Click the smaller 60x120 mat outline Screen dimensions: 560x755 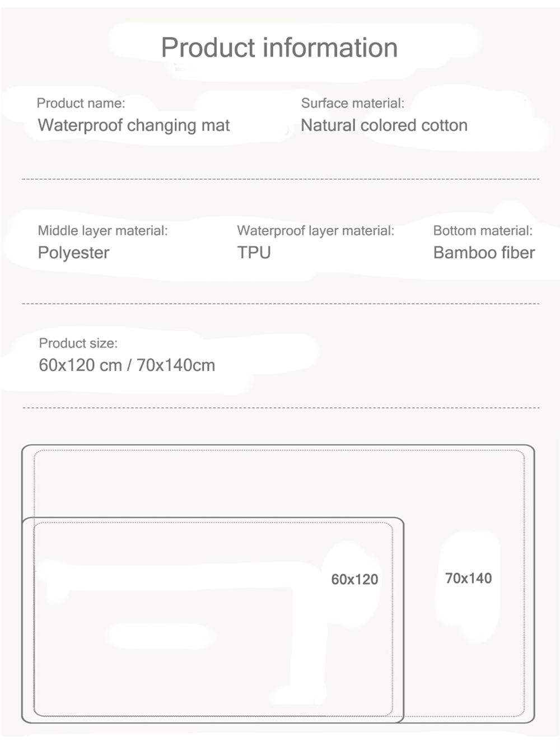tap(213, 620)
